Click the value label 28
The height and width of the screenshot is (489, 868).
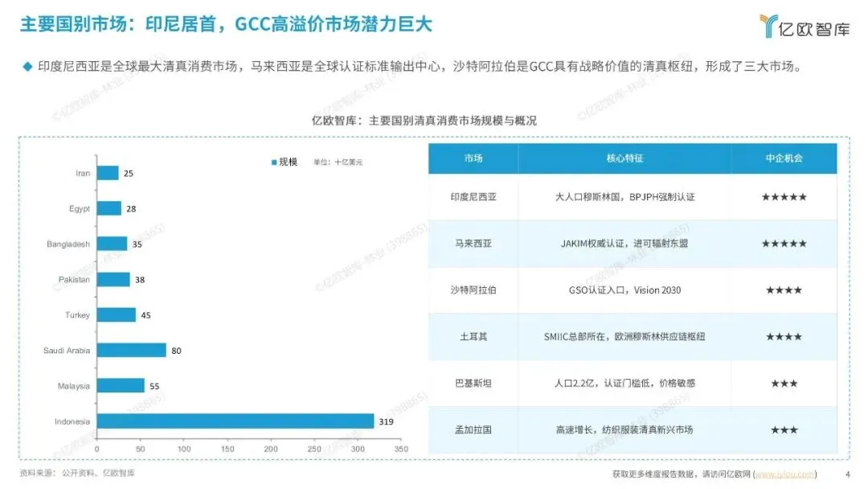(x=131, y=209)
